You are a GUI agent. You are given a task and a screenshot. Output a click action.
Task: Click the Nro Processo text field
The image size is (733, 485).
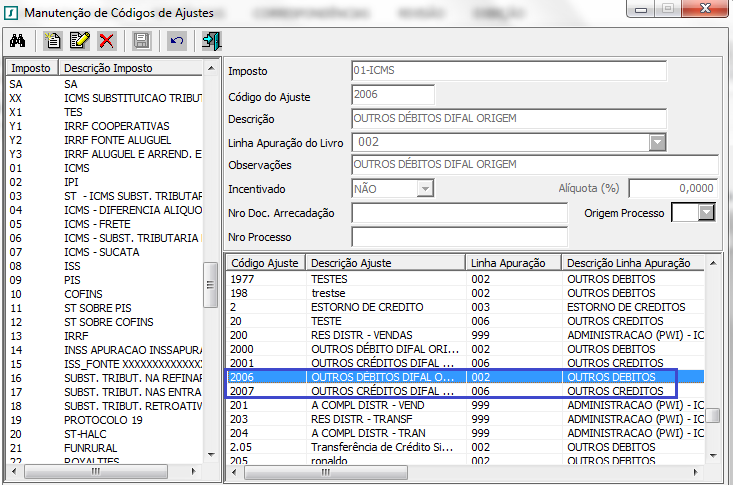coord(458,237)
